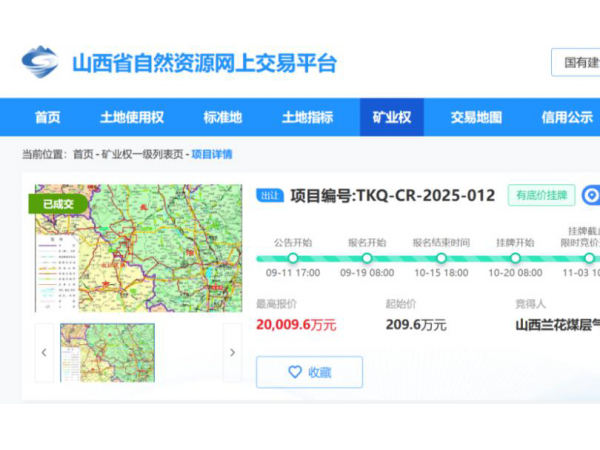This screenshot has height=450, width=600.
Task: Click the blue location pin icon
Action: pyautogui.click(x=591, y=195)
